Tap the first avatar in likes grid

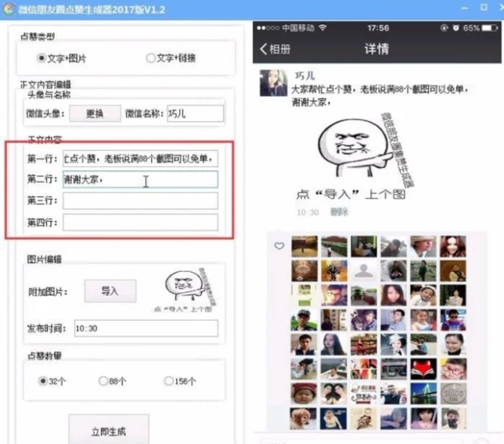[304, 247]
